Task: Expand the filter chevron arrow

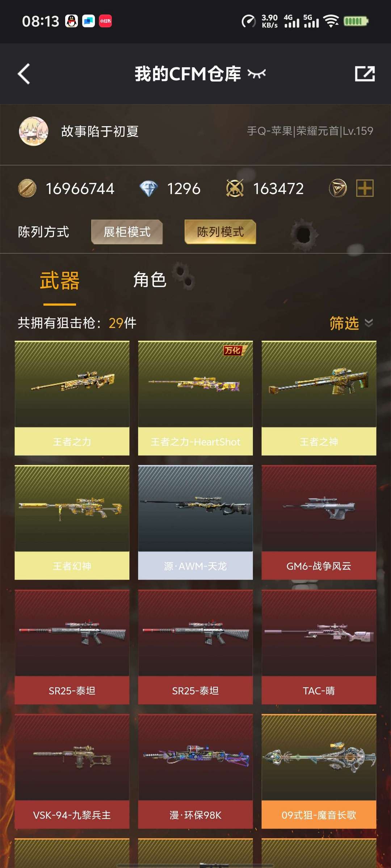Action: (x=369, y=323)
